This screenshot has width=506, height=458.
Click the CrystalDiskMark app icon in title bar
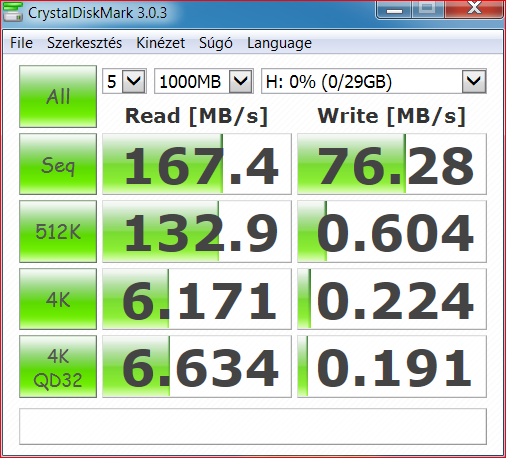click(13, 12)
